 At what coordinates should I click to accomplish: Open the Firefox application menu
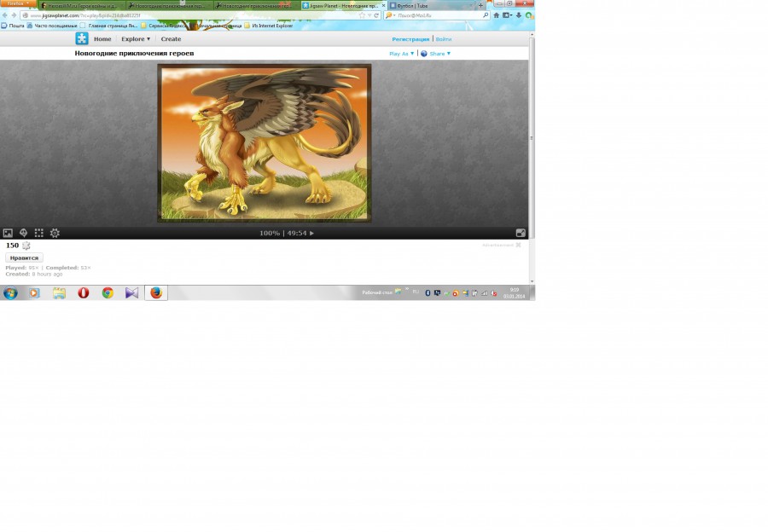pos(18,3)
